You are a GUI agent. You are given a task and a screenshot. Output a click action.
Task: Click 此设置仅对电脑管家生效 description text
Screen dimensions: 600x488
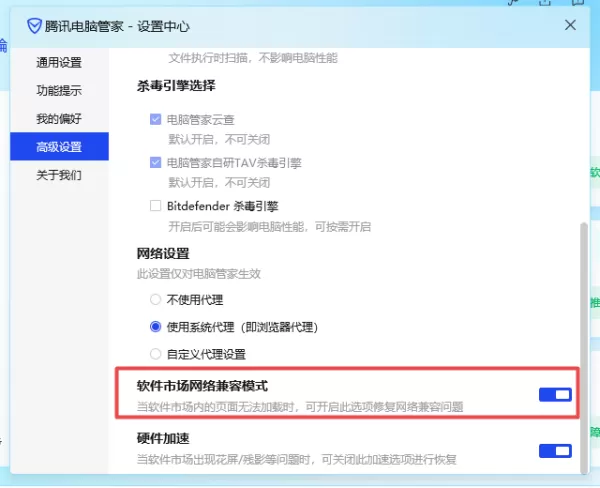199,274
